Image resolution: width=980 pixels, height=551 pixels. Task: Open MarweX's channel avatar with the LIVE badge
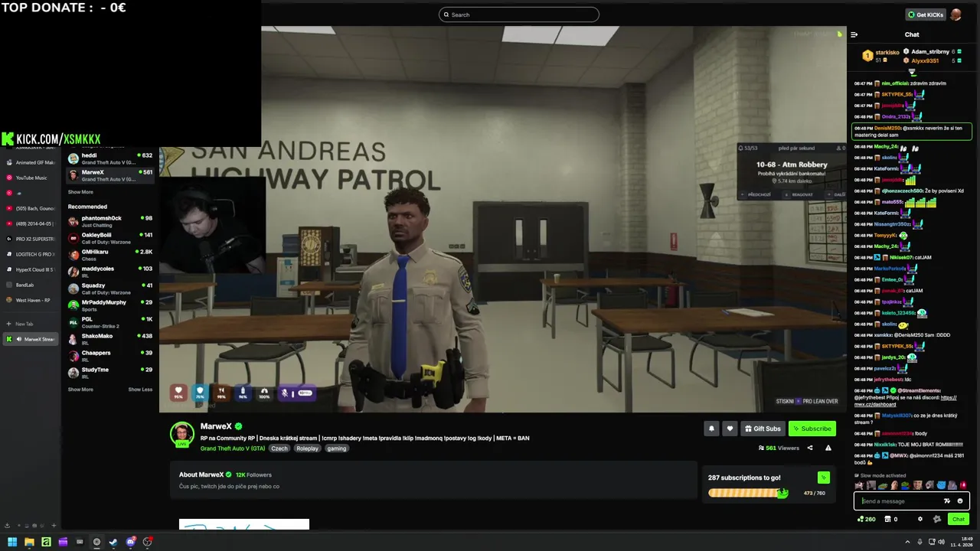182,434
